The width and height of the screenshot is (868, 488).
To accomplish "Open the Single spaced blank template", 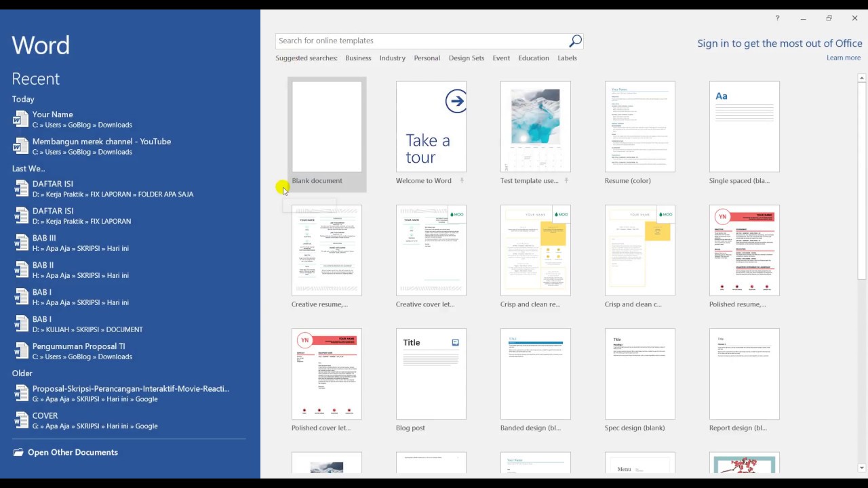I will tap(745, 127).
